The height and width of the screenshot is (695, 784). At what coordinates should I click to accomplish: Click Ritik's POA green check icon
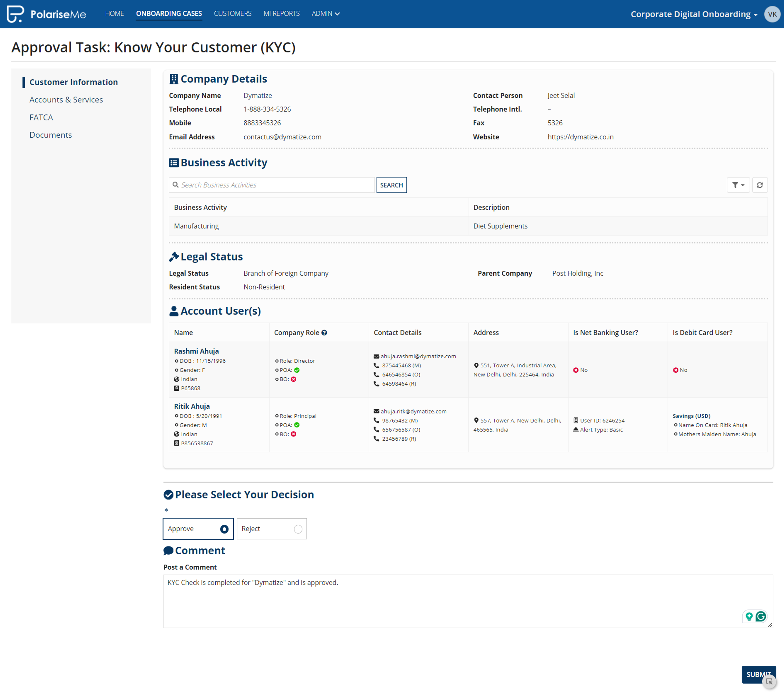297,425
